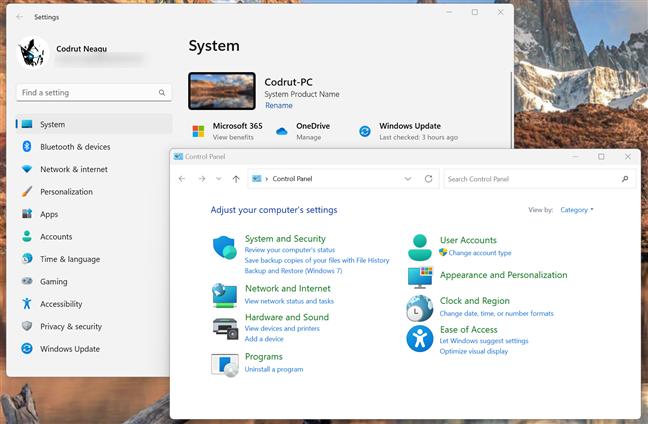The image size is (648, 424).
Task: Click Backup and Restore (Windows 7)
Action: pos(293,271)
